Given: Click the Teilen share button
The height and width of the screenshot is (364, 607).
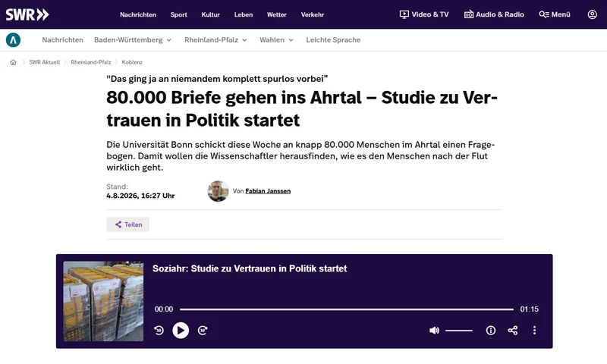Looking at the screenshot, I should point(127,224).
